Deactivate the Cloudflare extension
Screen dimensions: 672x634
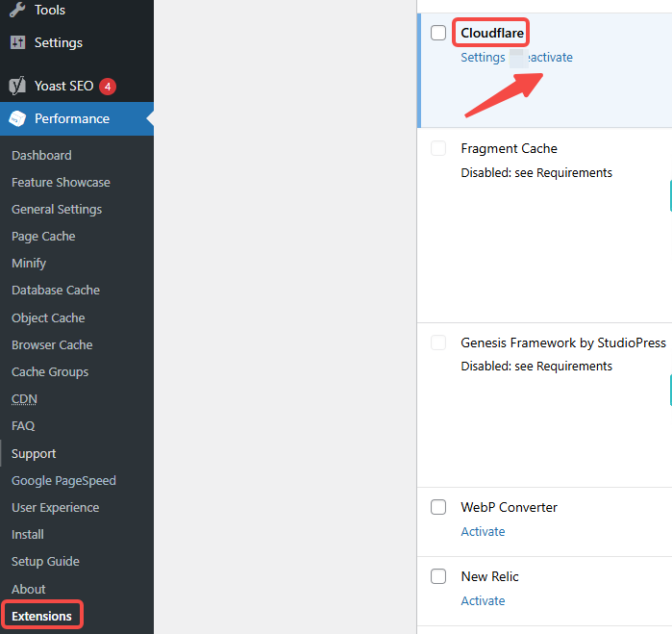pos(550,57)
